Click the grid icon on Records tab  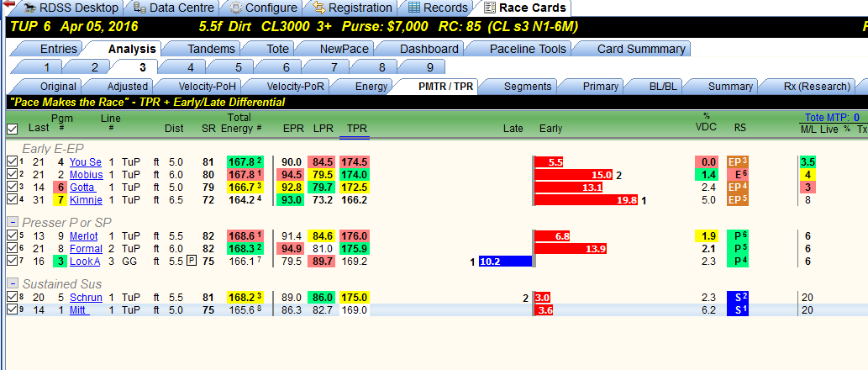click(x=414, y=8)
